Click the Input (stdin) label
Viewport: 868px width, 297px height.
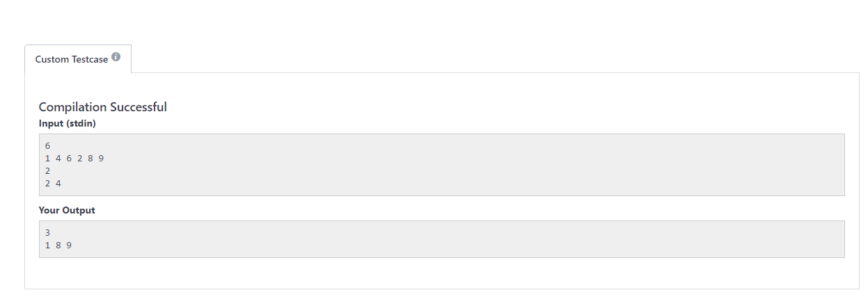68,124
